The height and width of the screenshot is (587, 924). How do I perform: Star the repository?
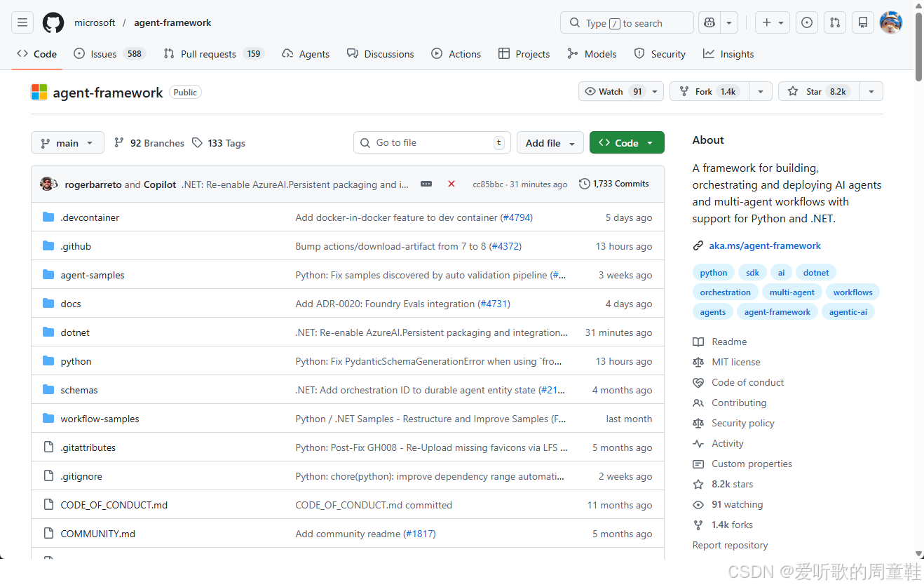click(819, 91)
